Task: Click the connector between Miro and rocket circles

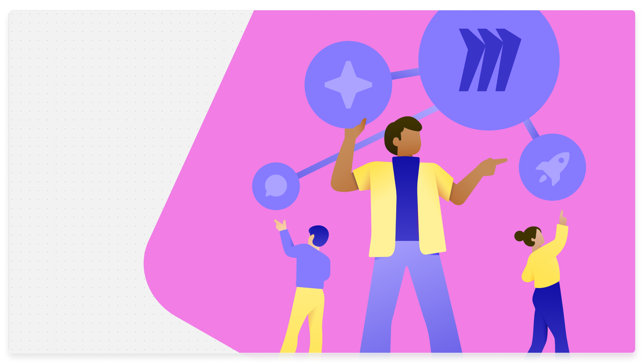Action: tap(532, 129)
